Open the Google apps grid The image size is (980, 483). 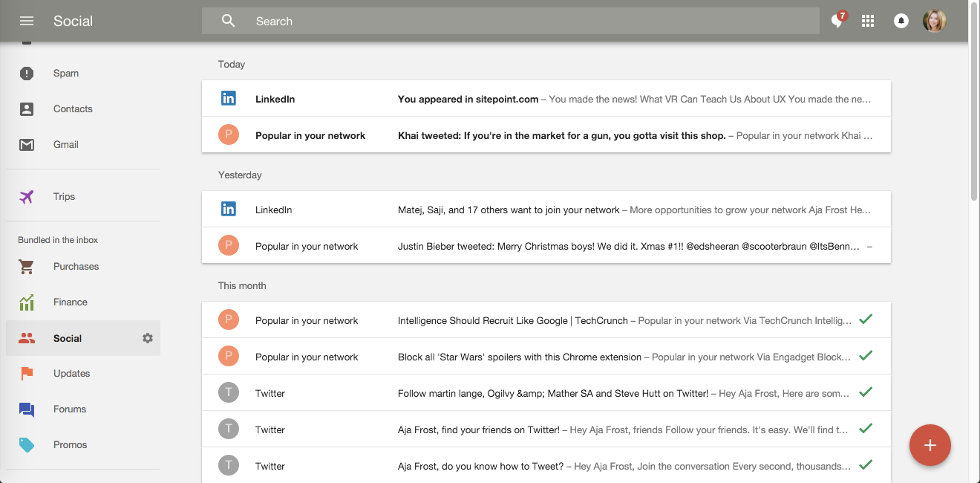pos(868,21)
